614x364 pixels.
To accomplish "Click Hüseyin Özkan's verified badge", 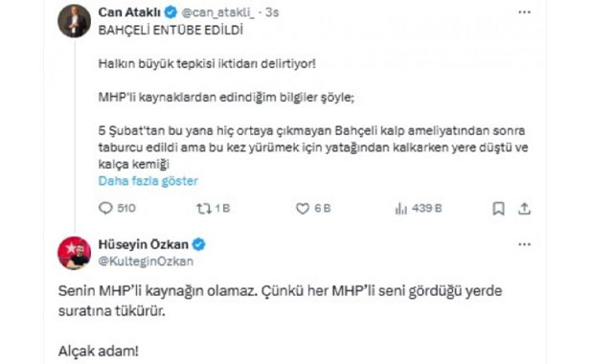I will [x=198, y=244].
